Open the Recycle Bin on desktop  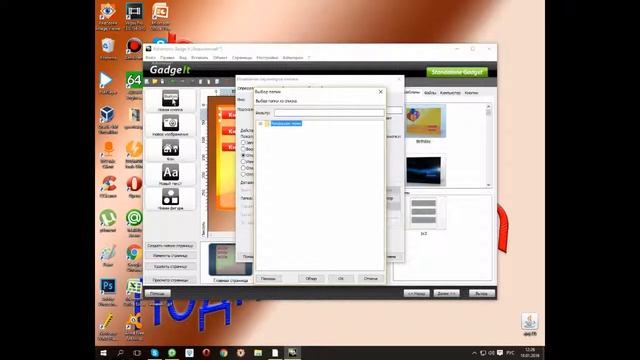tap(108, 49)
